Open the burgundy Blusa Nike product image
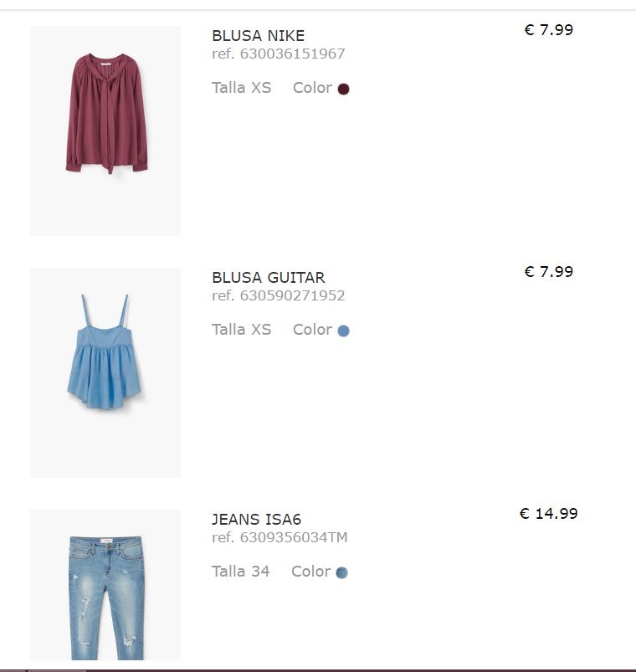636x672 pixels. 105,131
